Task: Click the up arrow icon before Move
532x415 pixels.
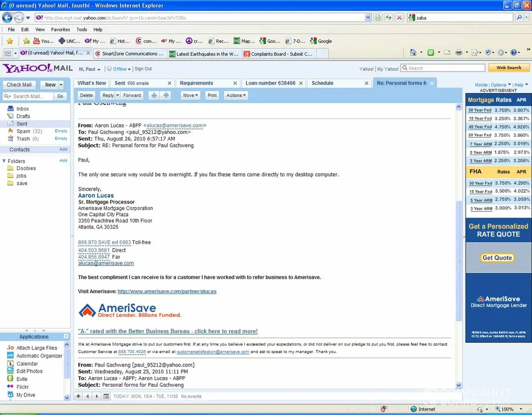Action: click(x=166, y=96)
